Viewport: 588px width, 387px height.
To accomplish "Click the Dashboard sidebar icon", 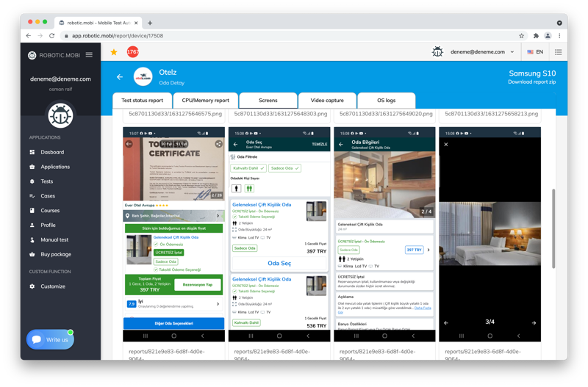I will tap(32, 152).
